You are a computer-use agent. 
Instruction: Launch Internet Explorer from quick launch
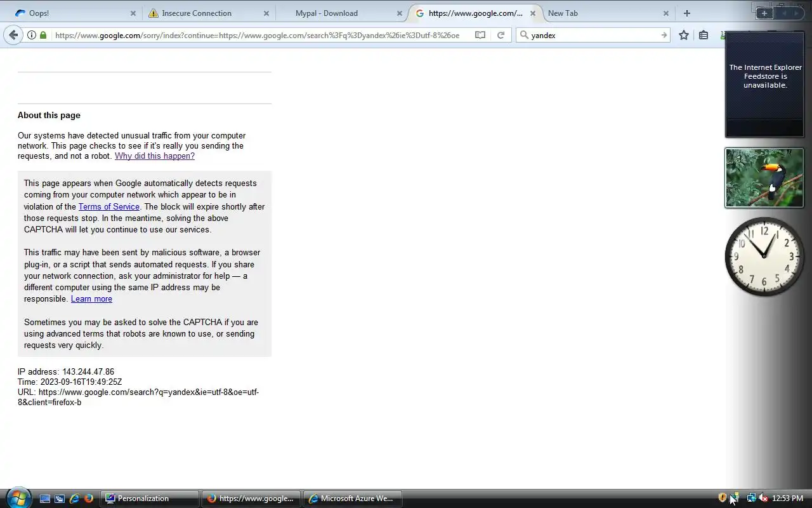[x=74, y=499]
